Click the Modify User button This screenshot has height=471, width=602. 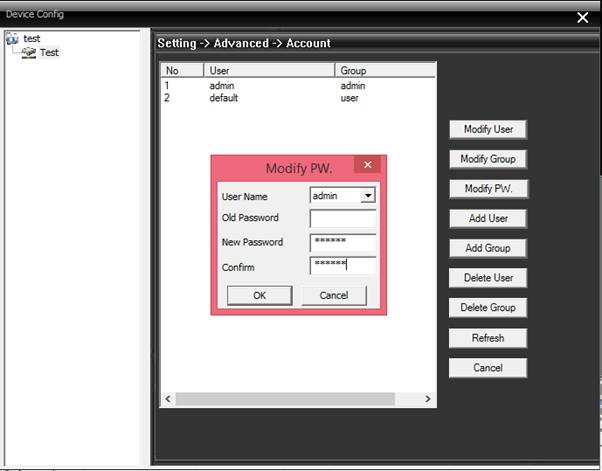pos(487,130)
